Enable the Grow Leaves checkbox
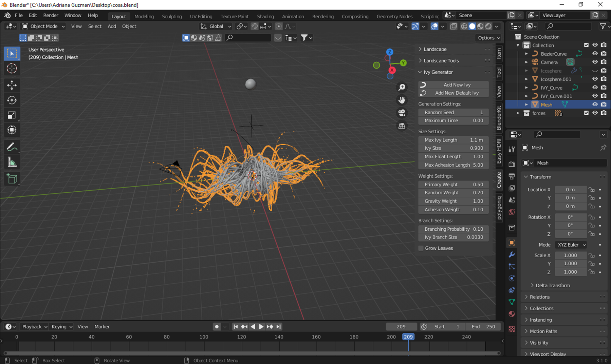 (x=421, y=248)
